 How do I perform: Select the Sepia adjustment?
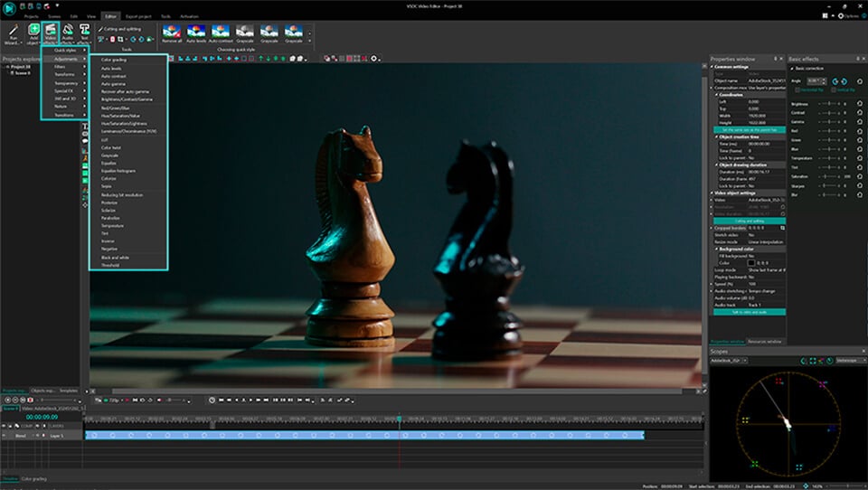[127, 186]
